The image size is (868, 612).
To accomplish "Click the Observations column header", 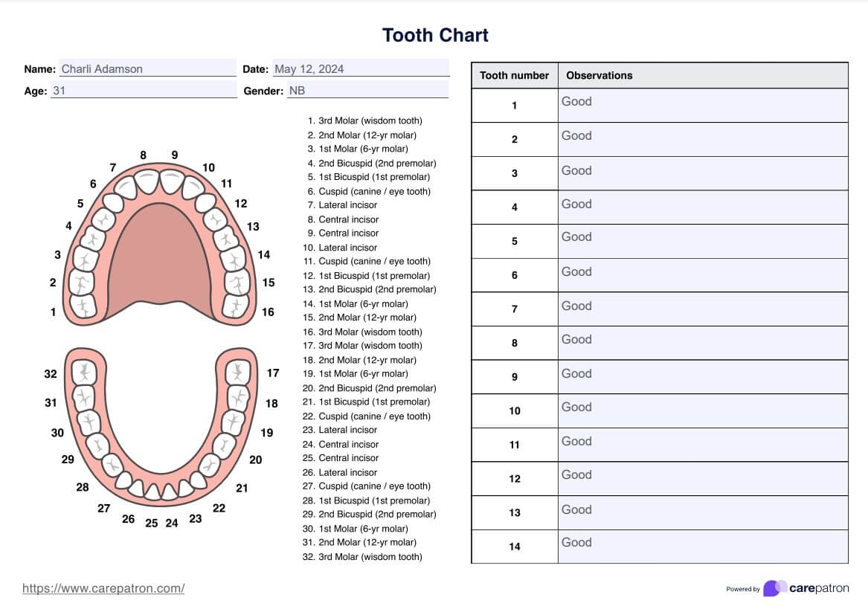I will 599,75.
